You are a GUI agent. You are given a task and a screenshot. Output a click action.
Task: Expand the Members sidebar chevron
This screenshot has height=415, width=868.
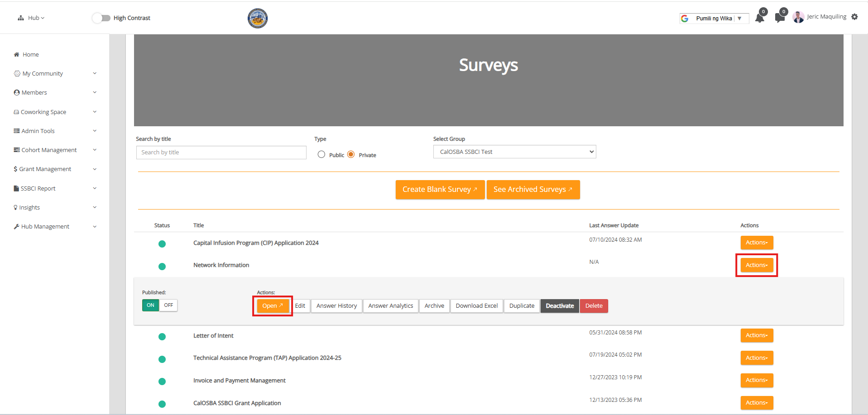(x=95, y=92)
